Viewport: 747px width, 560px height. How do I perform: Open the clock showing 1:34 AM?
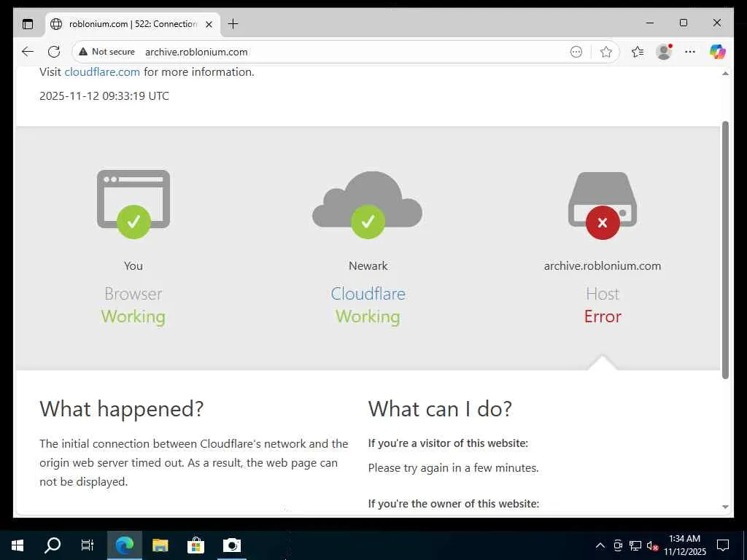[x=684, y=545]
